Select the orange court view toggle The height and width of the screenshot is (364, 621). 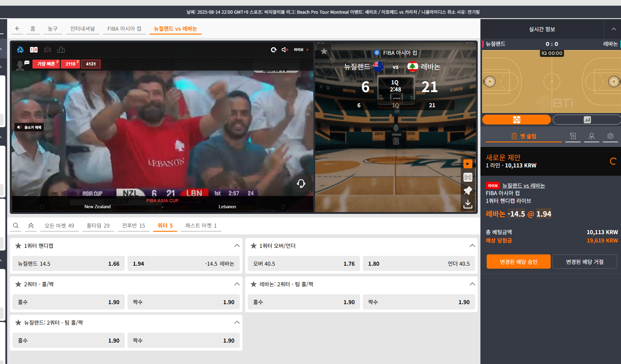coord(516,120)
